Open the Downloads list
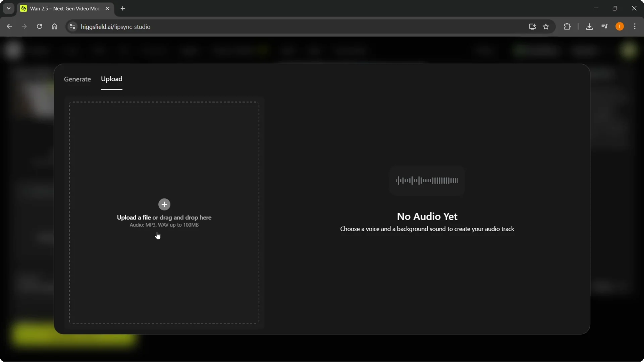The image size is (644, 362). pos(590,26)
